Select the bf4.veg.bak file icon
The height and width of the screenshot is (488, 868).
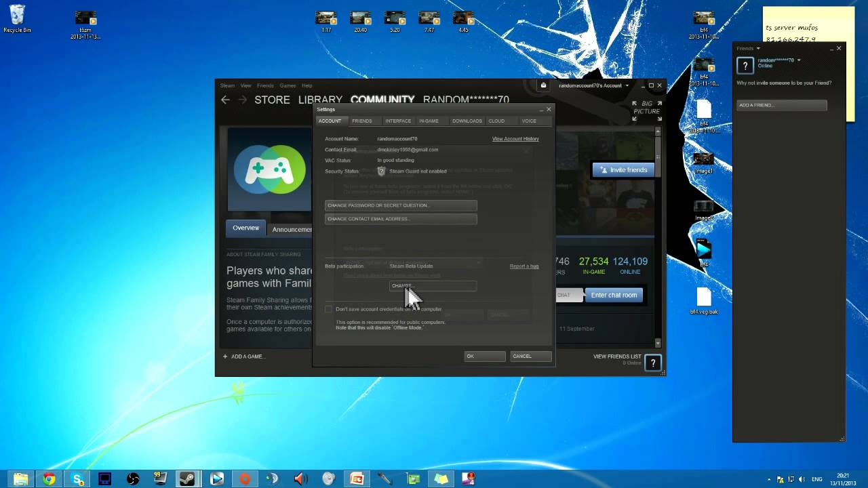point(704,302)
